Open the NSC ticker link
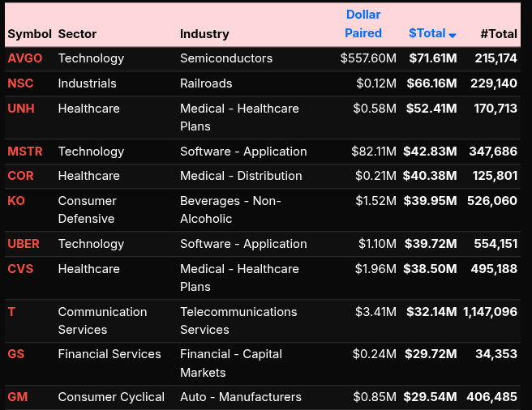 pyautogui.click(x=21, y=83)
